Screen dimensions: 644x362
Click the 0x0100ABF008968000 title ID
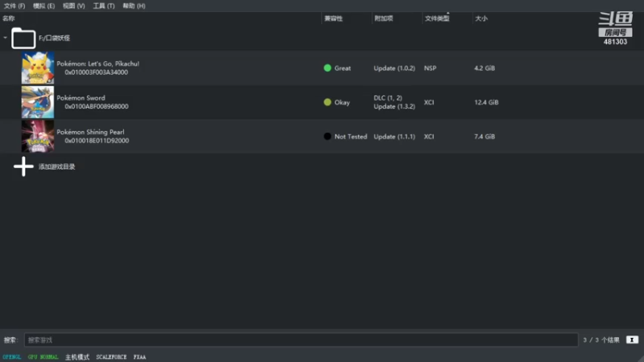click(97, 106)
